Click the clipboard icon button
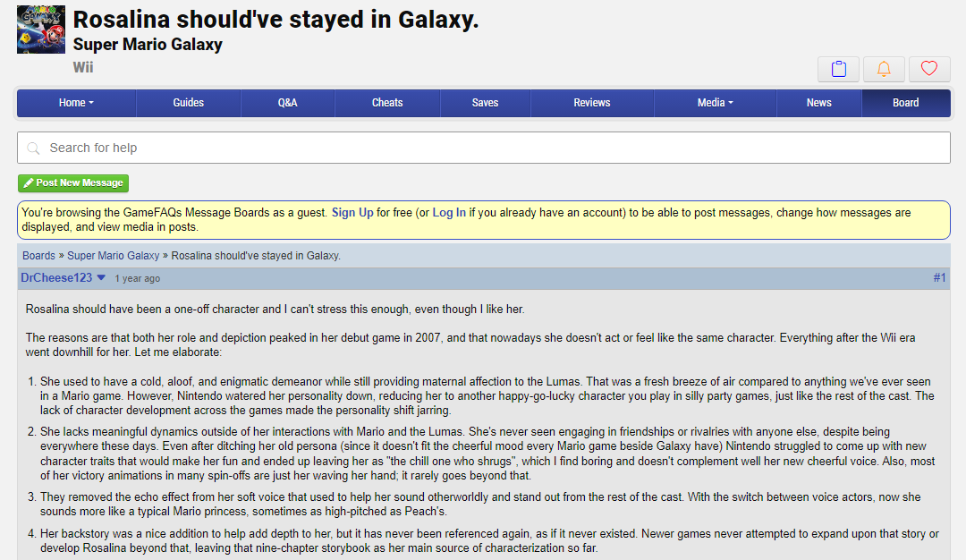Image resolution: width=966 pixels, height=560 pixels. pyautogui.click(x=838, y=69)
